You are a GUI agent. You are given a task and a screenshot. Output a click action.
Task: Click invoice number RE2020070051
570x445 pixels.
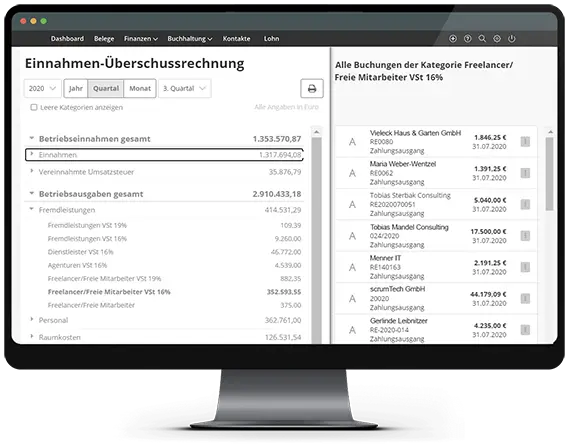coord(392,204)
